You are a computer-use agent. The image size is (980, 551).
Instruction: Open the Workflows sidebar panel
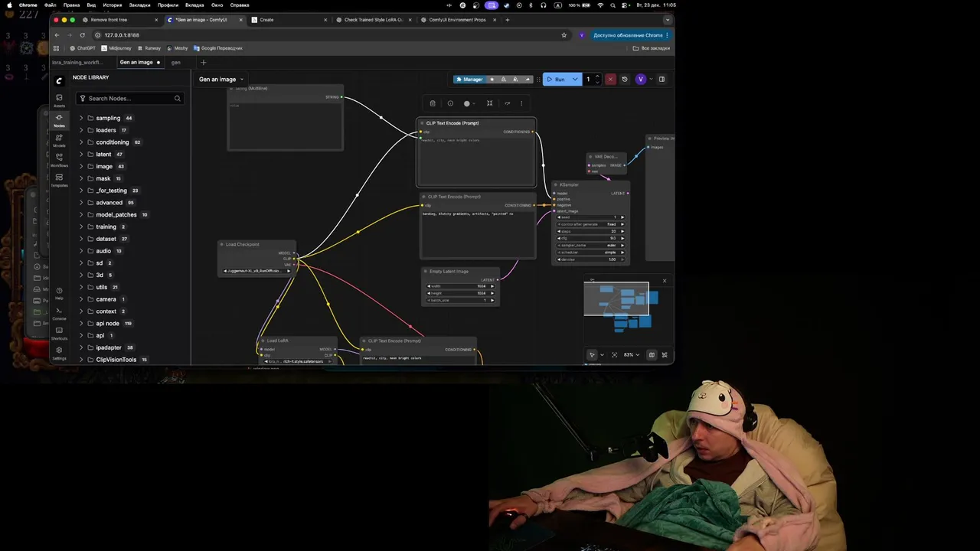(x=59, y=160)
